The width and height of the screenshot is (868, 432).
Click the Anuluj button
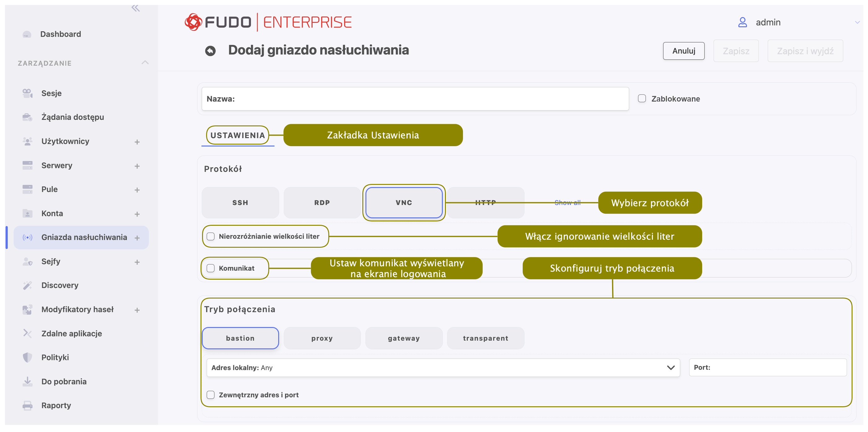pyautogui.click(x=683, y=51)
